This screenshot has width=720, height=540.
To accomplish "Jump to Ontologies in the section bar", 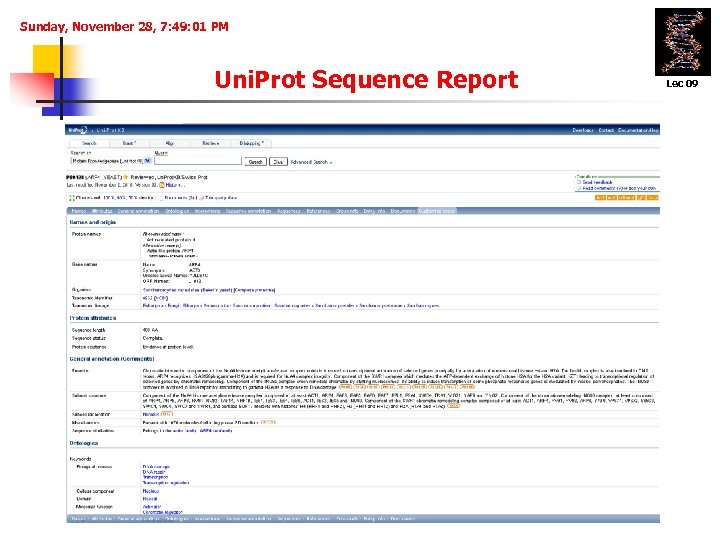I will click(x=177, y=211).
